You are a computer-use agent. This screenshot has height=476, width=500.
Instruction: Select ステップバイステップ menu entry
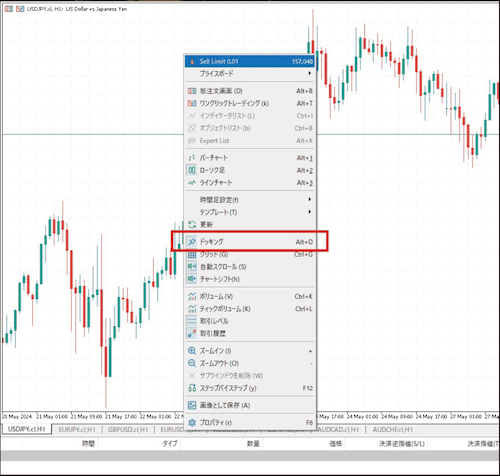[249, 388]
